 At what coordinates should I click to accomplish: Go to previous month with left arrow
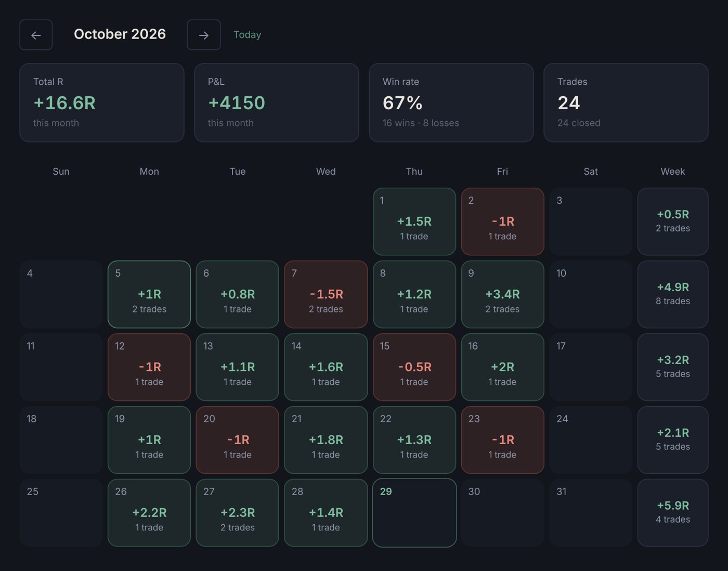click(x=36, y=35)
